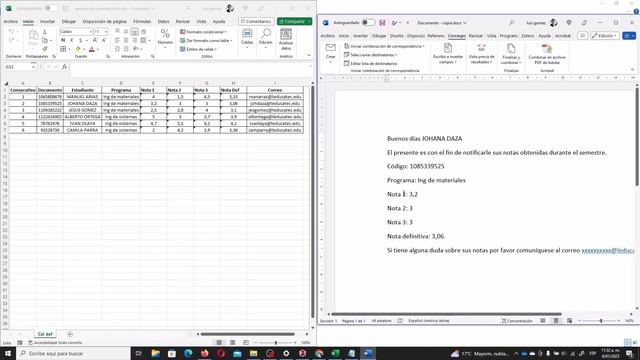This screenshot has height=360, width=640.
Task: Click the Compartir button in Excel
Action: [294, 21]
